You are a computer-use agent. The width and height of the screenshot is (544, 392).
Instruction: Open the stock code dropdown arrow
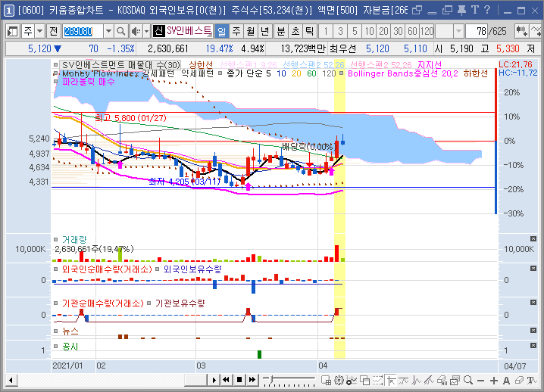(108, 32)
